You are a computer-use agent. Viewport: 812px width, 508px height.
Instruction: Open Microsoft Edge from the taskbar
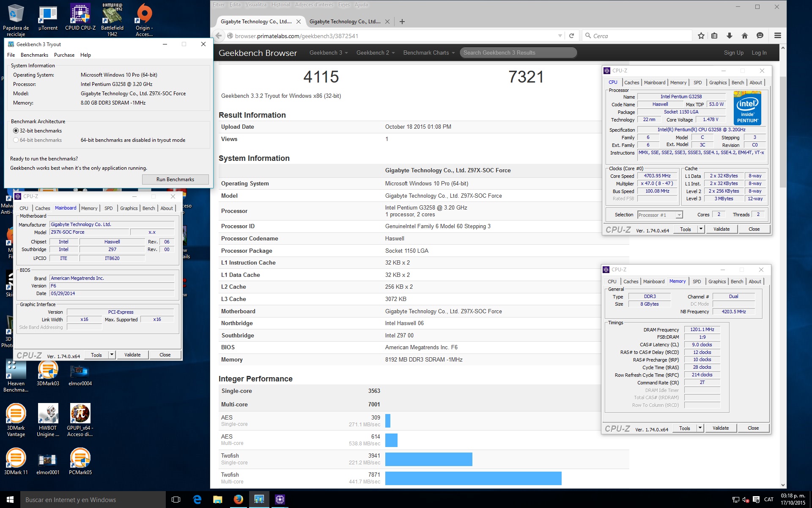(x=197, y=500)
